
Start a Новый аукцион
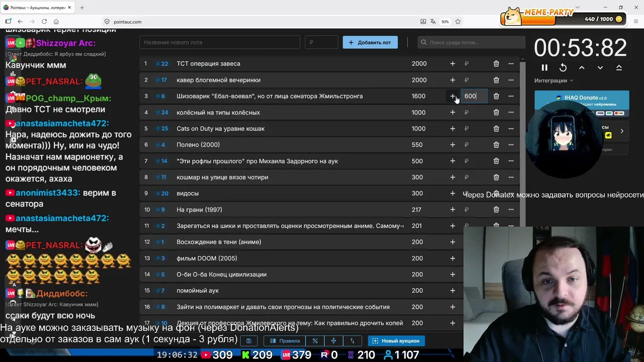click(x=396, y=341)
